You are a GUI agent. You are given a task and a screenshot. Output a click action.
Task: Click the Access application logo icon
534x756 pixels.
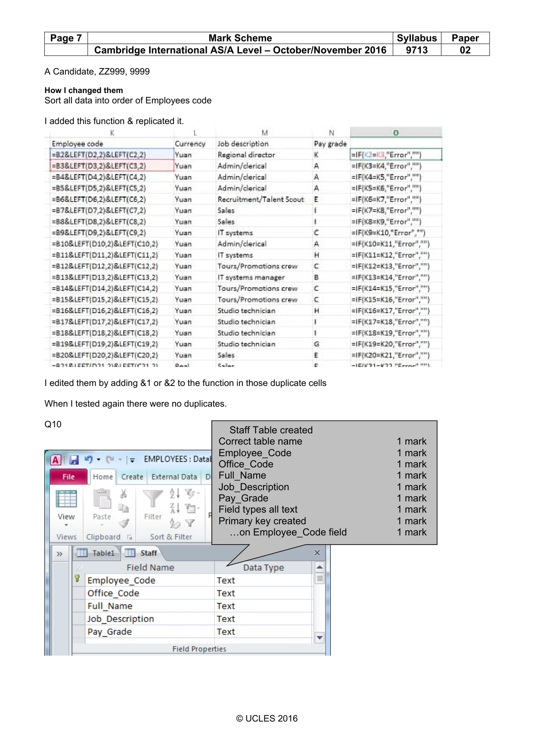[56, 460]
